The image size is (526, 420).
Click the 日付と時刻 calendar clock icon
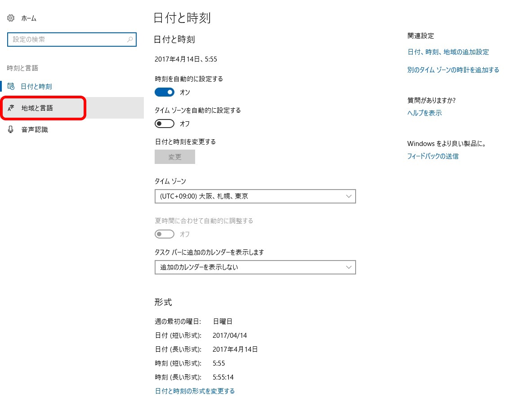(11, 86)
